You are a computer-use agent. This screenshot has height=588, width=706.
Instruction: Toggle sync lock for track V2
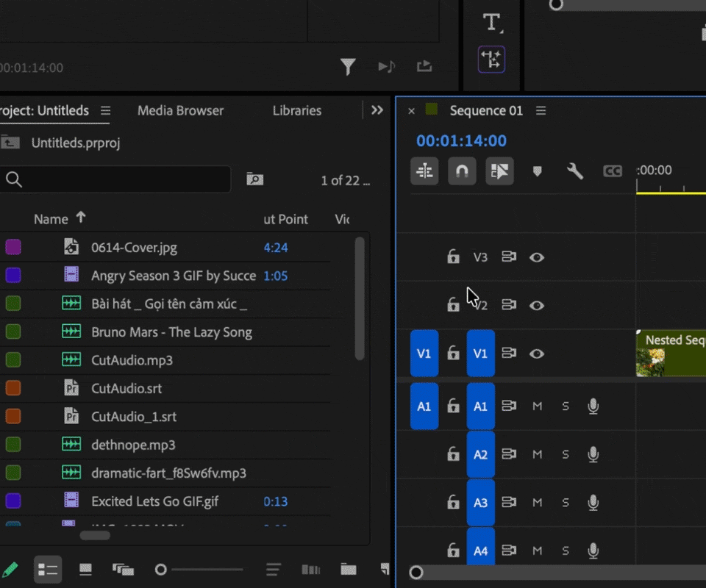click(509, 305)
